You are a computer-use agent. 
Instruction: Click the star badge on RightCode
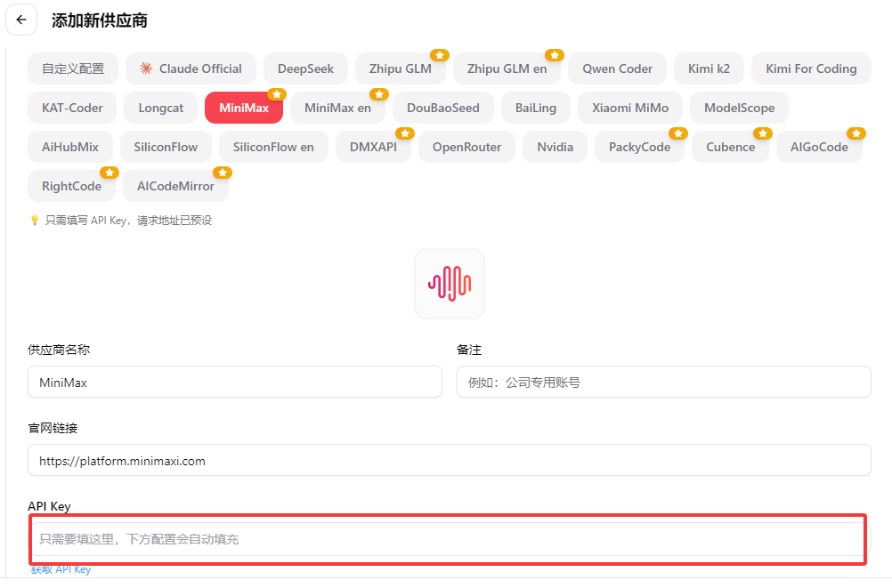(109, 173)
